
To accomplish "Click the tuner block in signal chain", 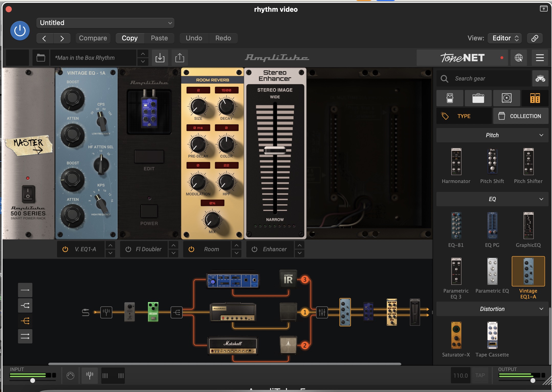I will click(x=106, y=312).
